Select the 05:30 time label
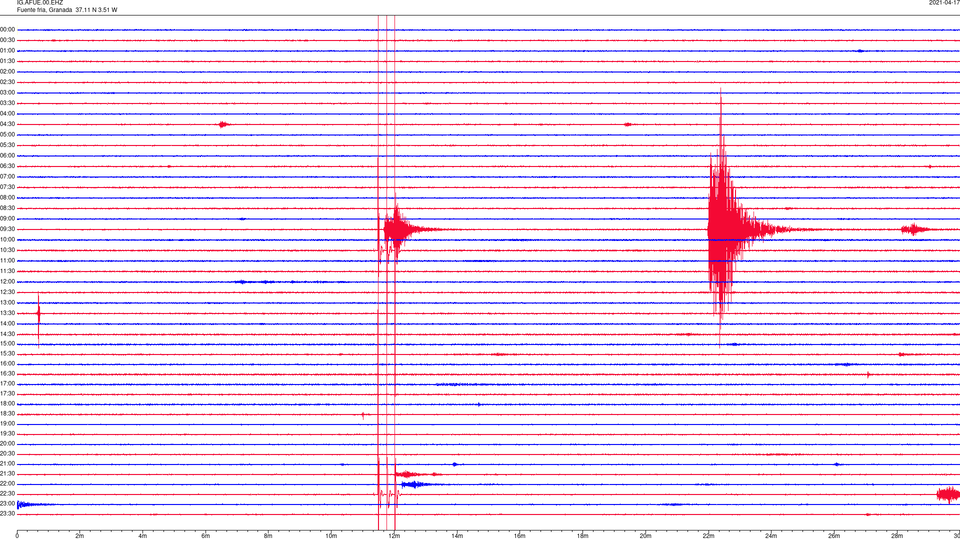Screen dimensions: 960x540 (x=7, y=145)
